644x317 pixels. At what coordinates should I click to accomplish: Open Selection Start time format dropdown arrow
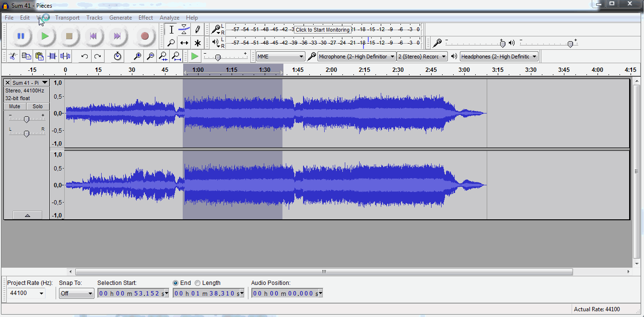166,294
